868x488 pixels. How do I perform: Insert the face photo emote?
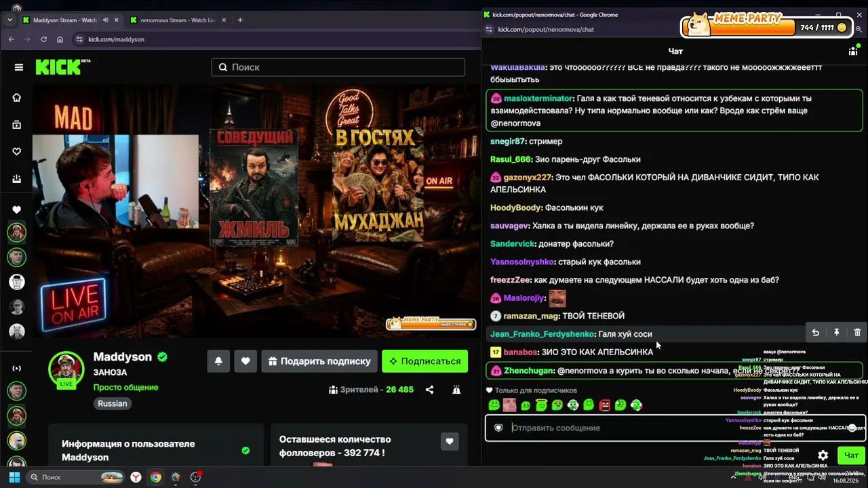point(509,405)
